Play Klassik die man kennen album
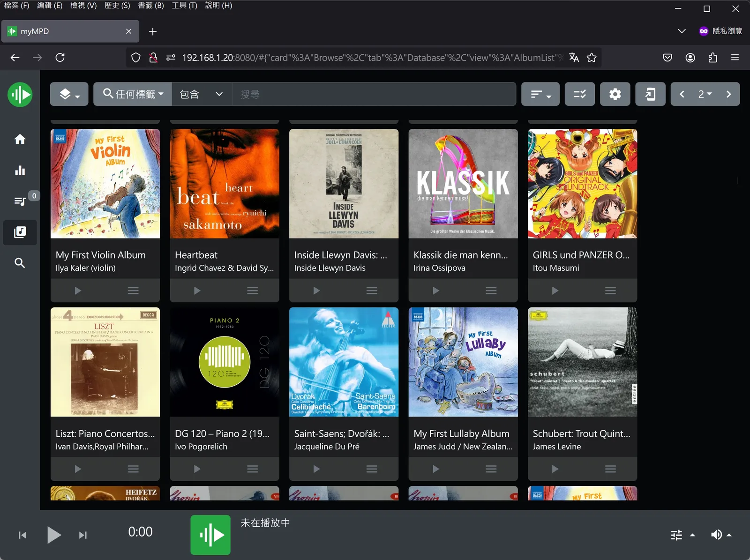This screenshot has width=750, height=560. coord(435,291)
